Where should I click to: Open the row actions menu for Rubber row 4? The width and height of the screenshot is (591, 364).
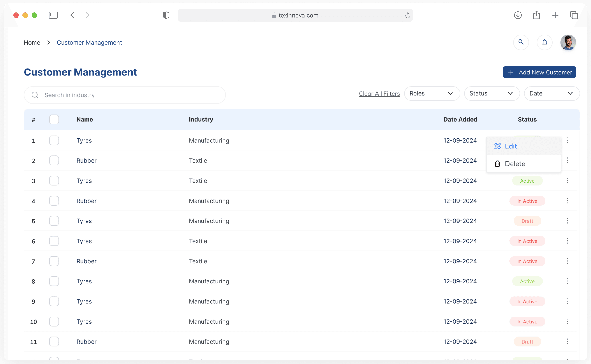(568, 201)
